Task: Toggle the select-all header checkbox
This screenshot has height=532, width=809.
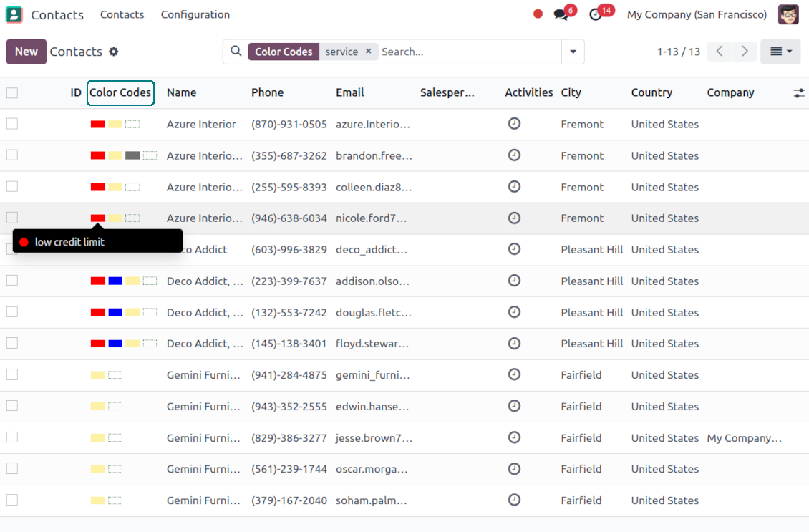Action: point(12,92)
